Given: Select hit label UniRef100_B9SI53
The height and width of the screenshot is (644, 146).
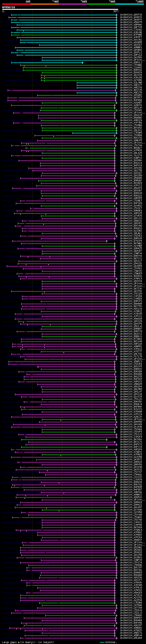Looking at the screenshot, I should (x=131, y=138).
